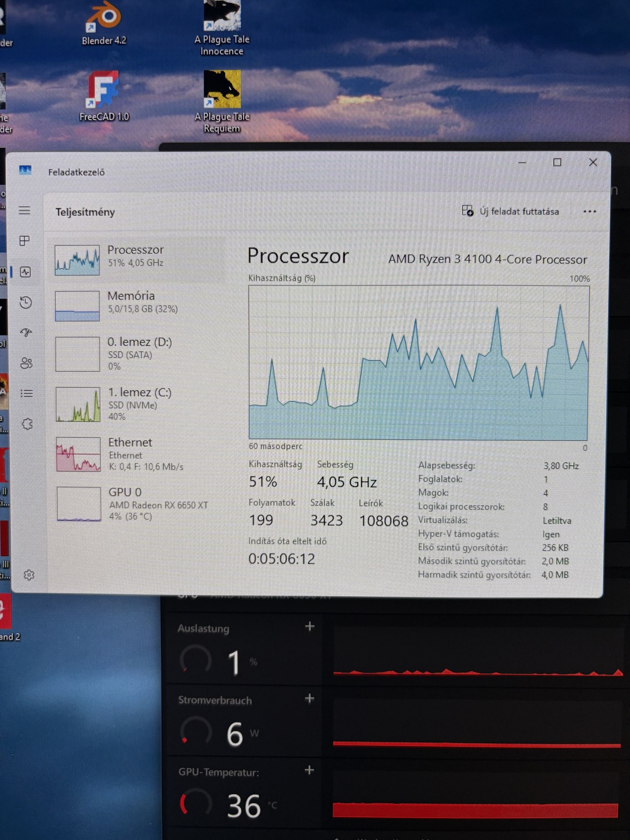Open the Processes page icon in sidebar
This screenshot has height=840, width=630.
[x=25, y=241]
